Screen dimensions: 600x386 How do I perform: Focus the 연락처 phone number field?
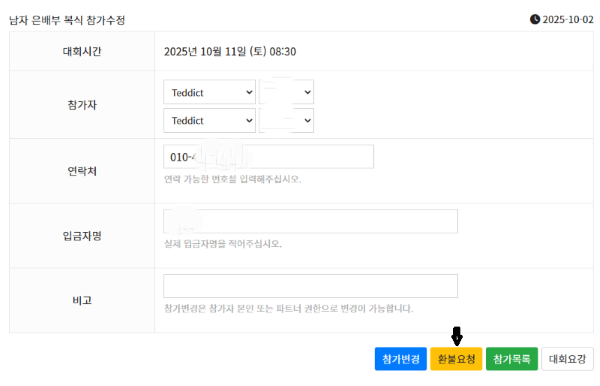tap(268, 156)
